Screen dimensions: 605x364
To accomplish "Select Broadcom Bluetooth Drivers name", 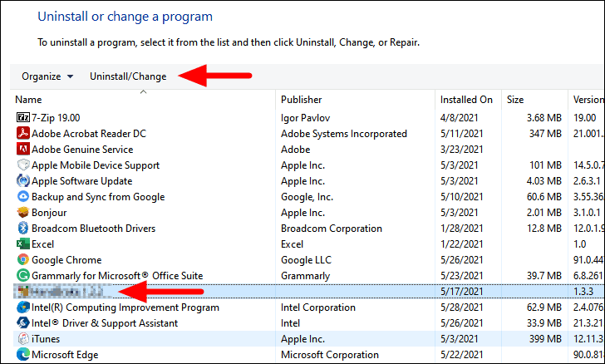I will click(93, 229).
